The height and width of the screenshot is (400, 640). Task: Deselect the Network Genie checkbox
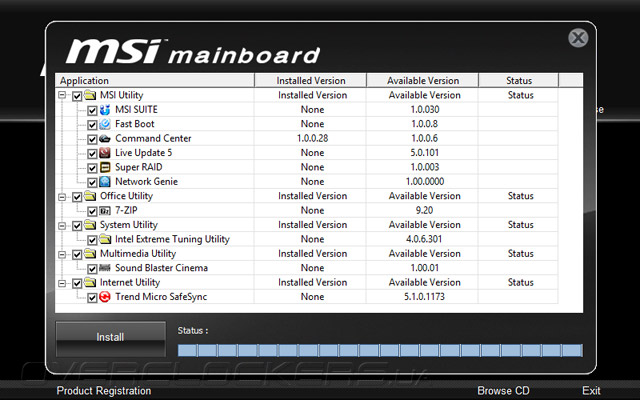tap(92, 182)
